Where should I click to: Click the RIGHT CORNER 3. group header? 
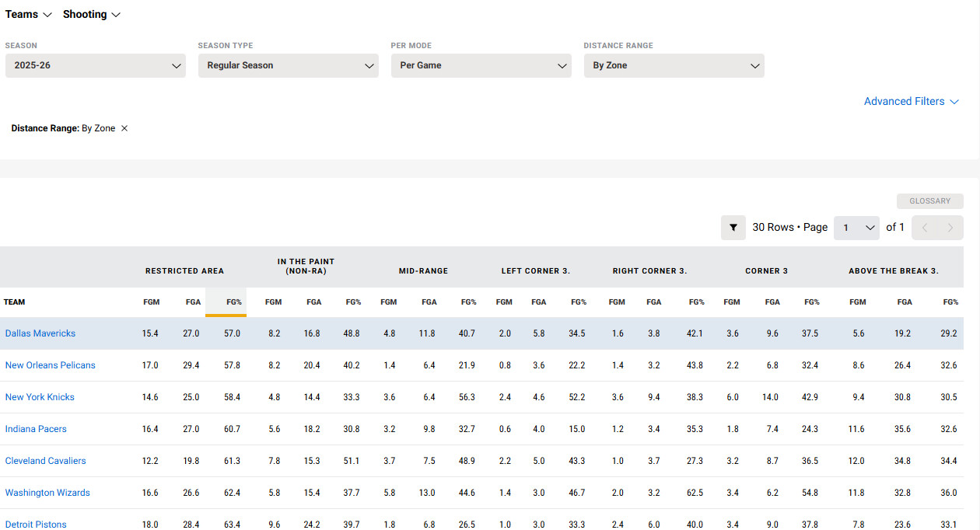pyautogui.click(x=649, y=271)
